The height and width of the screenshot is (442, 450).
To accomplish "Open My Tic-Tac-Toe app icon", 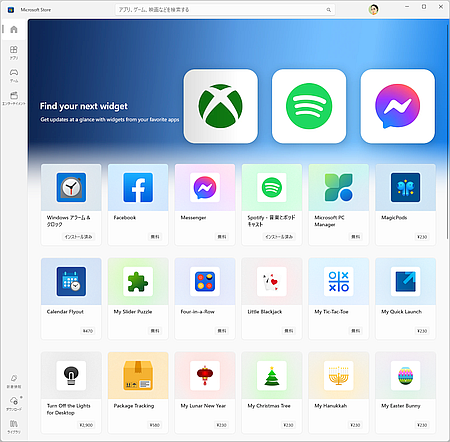I will coord(339,281).
